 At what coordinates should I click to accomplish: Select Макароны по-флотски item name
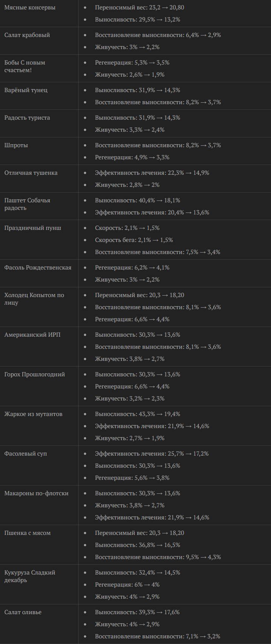(x=37, y=493)
